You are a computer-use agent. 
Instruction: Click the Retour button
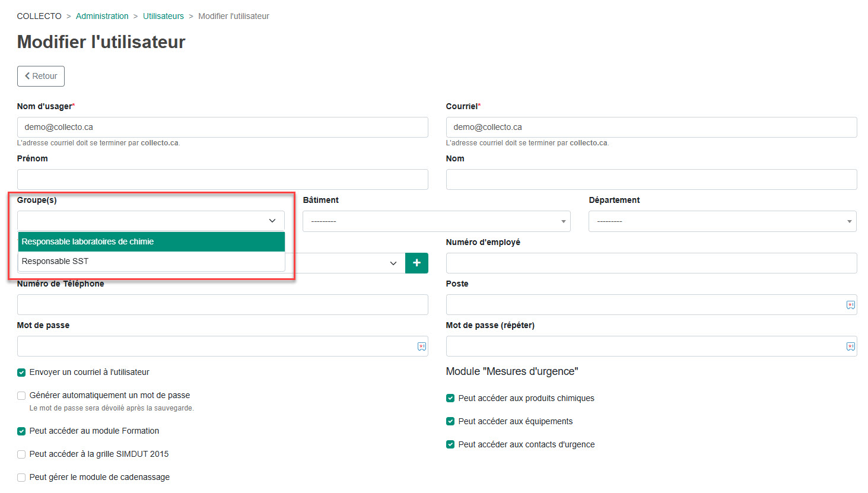coord(41,76)
